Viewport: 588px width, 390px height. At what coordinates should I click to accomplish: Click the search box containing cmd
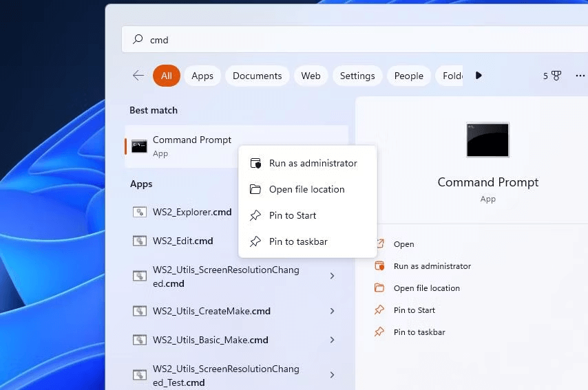point(344,40)
